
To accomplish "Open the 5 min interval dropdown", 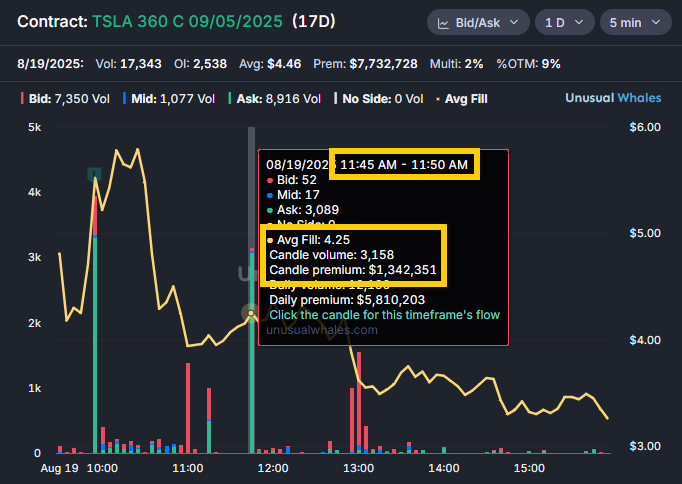I will point(635,22).
